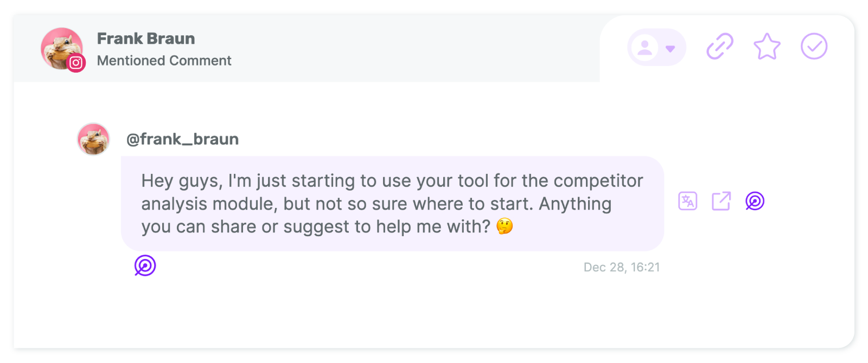Open Frank Braun's header avatar

pos(62,48)
